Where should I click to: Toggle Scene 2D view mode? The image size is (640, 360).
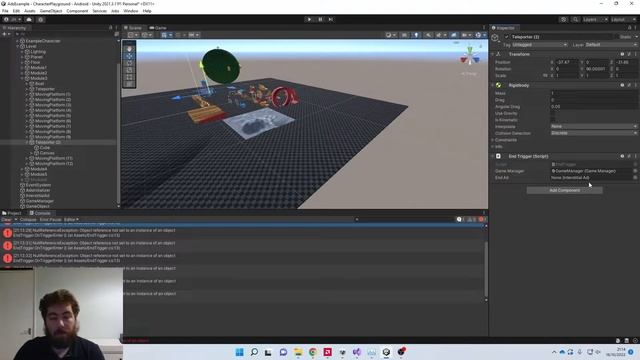(404, 35)
